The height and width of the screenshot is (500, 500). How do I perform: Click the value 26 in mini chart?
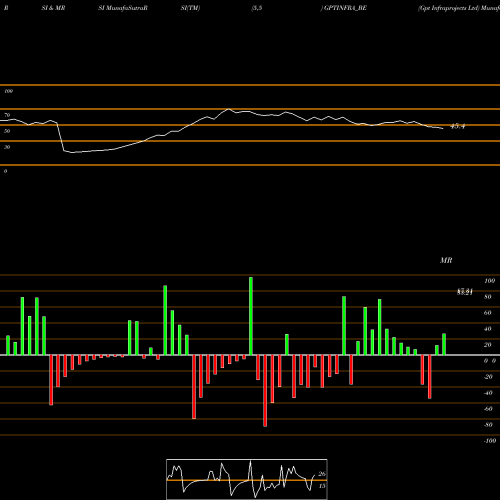point(322,474)
